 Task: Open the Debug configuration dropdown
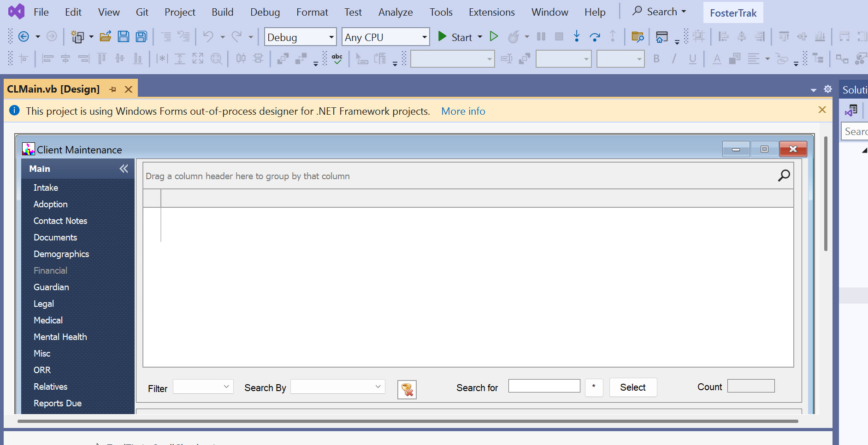tap(300, 37)
